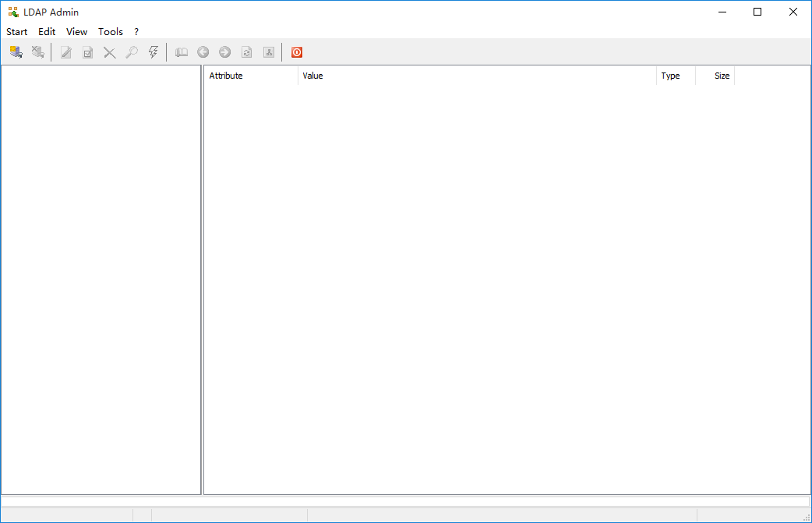Sort by the Size column header

click(715, 76)
